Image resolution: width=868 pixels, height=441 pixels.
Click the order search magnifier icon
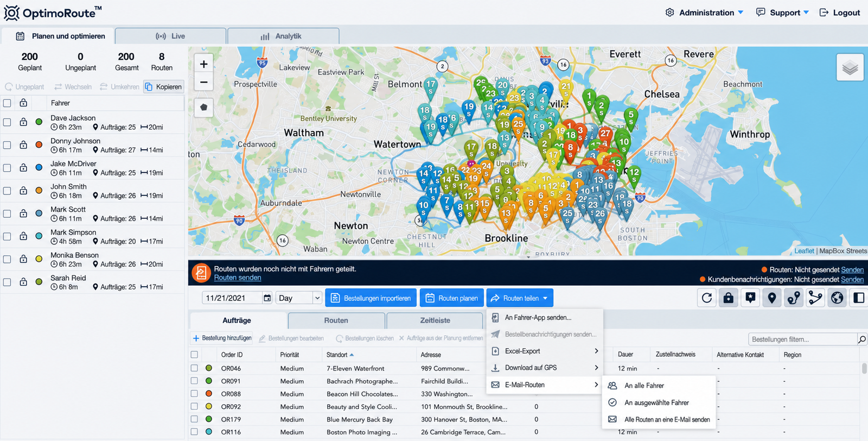coord(861,339)
